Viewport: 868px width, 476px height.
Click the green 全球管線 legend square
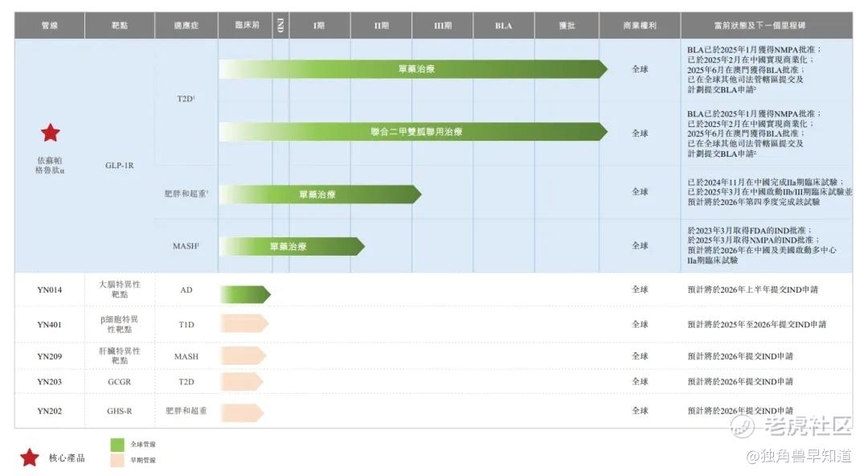pos(117,445)
